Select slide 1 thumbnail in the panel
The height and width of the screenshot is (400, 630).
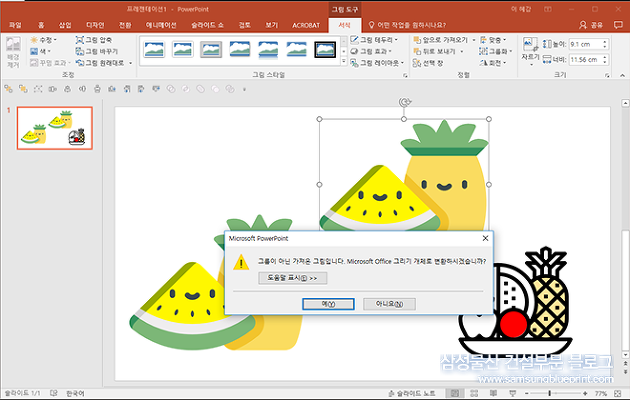pos(55,128)
